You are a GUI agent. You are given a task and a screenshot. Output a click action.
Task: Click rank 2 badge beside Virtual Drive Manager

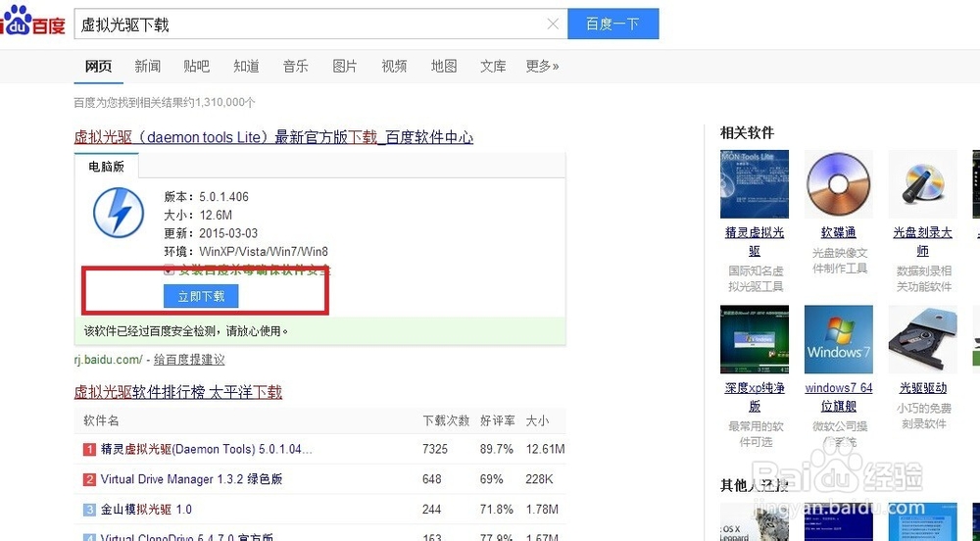pyautogui.click(x=89, y=479)
